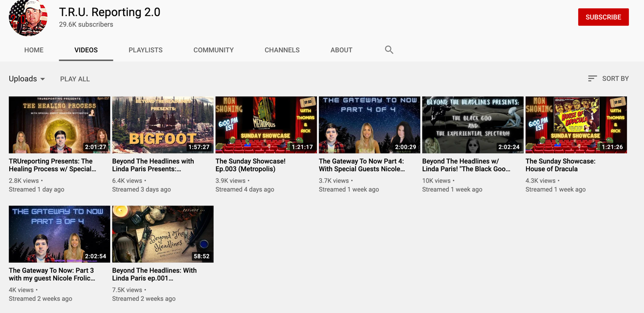Go to the PLAYLISTS tab
Image resolution: width=644 pixels, height=313 pixels.
pyautogui.click(x=145, y=50)
